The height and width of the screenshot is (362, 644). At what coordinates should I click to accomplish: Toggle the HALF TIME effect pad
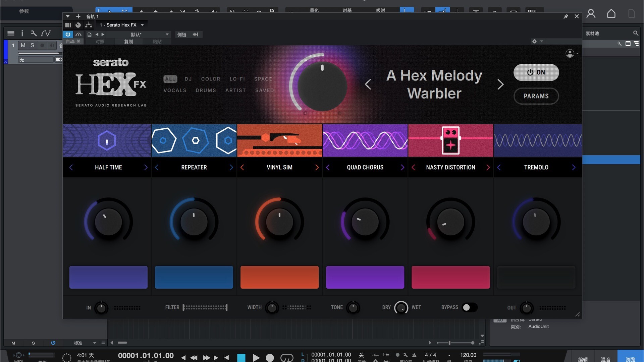(x=108, y=277)
